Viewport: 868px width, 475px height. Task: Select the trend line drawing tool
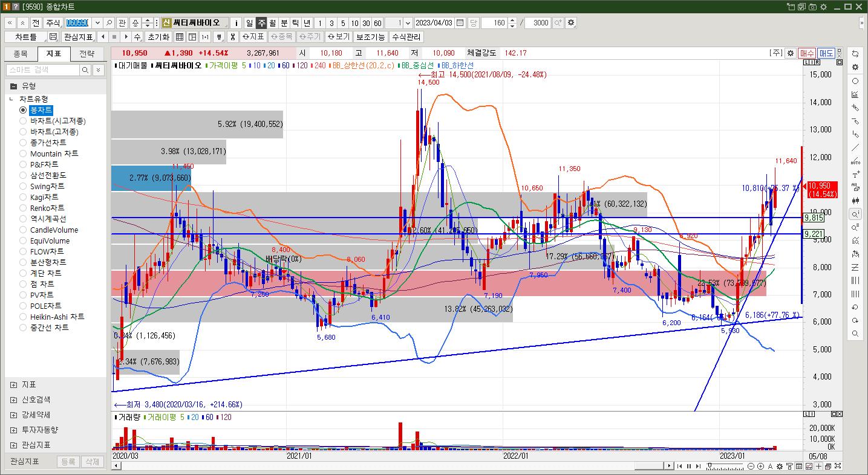click(855, 148)
